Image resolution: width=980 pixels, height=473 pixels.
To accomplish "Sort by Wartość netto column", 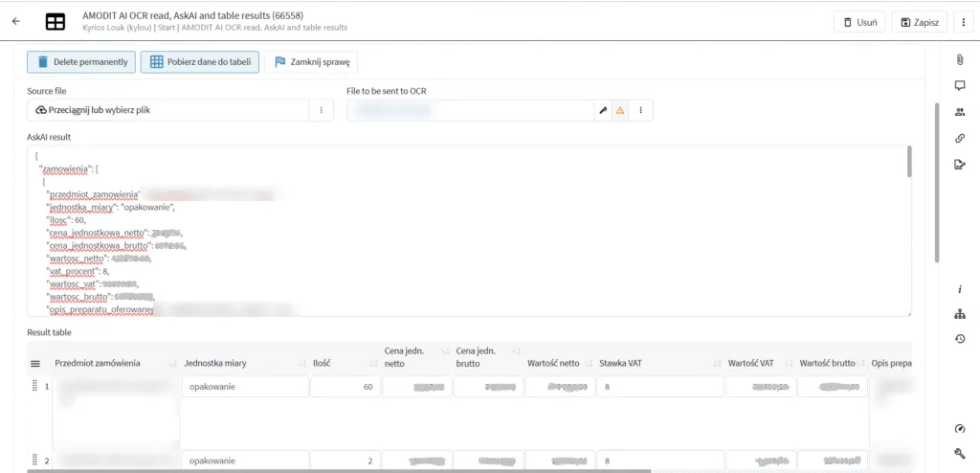I will pyautogui.click(x=589, y=364).
